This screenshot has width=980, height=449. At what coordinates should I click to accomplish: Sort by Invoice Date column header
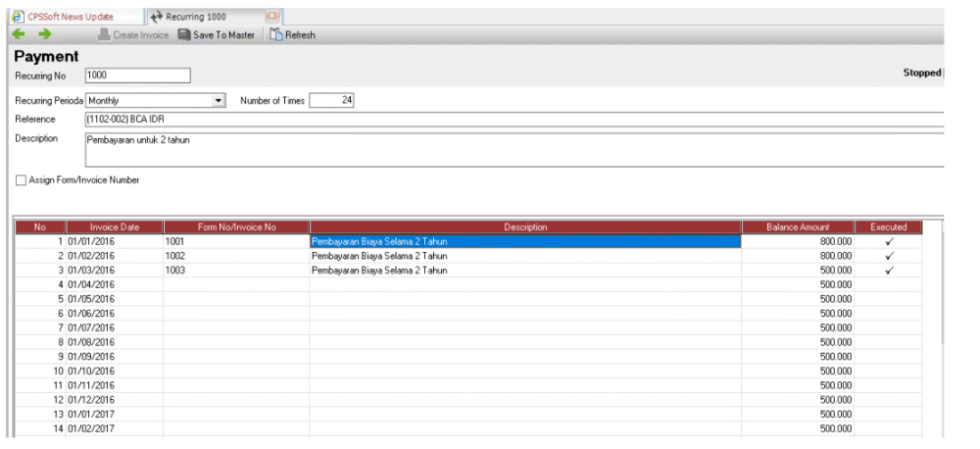(x=115, y=227)
